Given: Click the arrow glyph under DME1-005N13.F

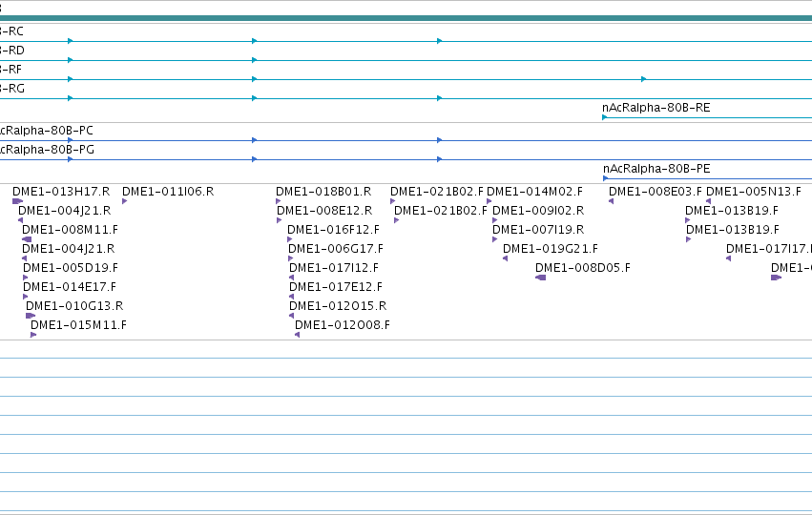Looking at the screenshot, I should coord(708,201).
